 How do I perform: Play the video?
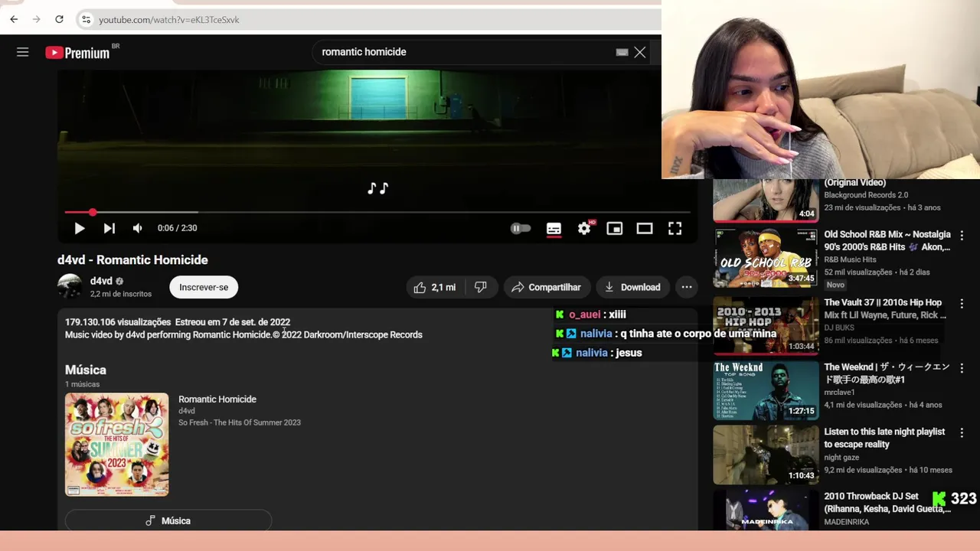[x=80, y=228]
